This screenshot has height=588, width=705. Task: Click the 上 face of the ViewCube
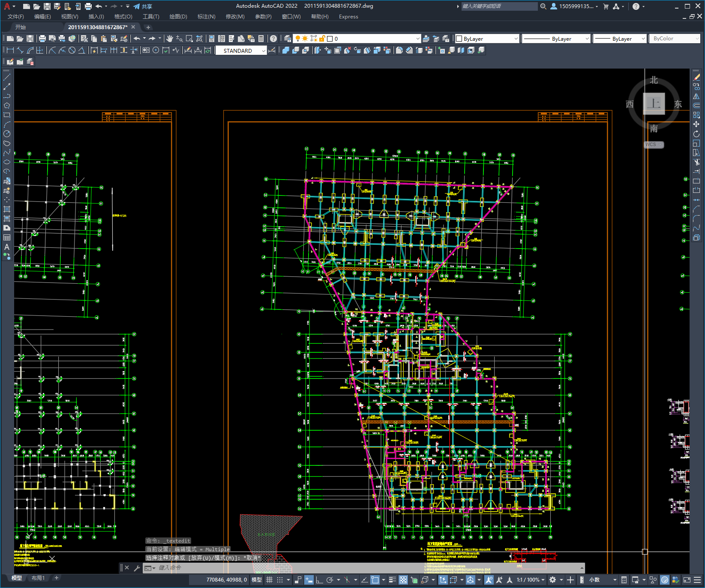(x=654, y=104)
